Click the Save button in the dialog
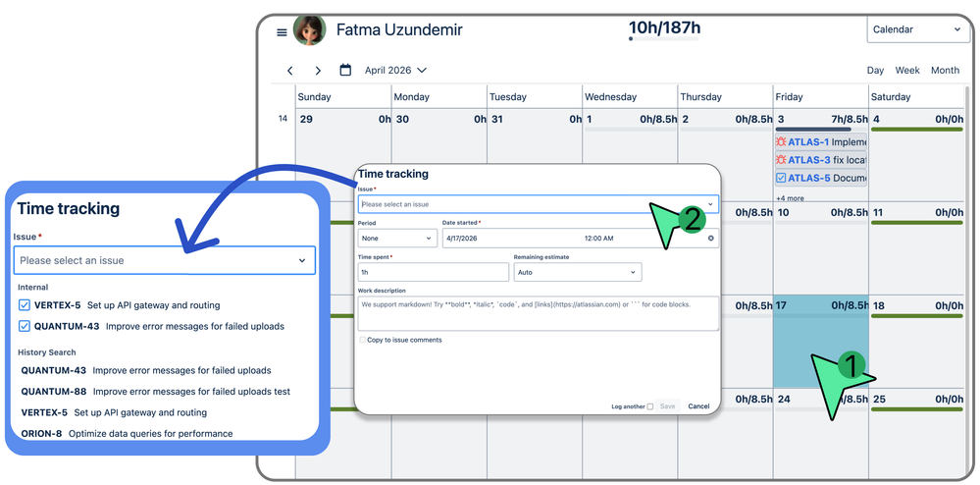Image resolution: width=980 pixels, height=485 pixels. [667, 406]
